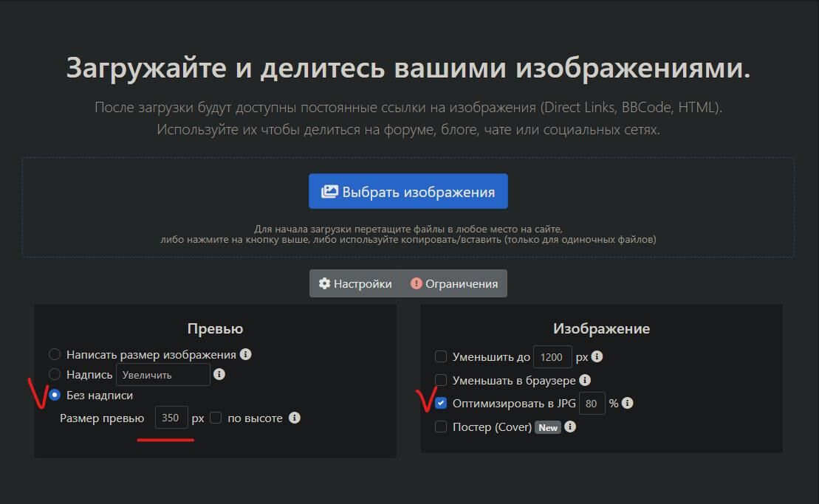Viewport: 819px width, 504px height.
Task: Select the 'Надпись' radio button
Action: point(55,375)
